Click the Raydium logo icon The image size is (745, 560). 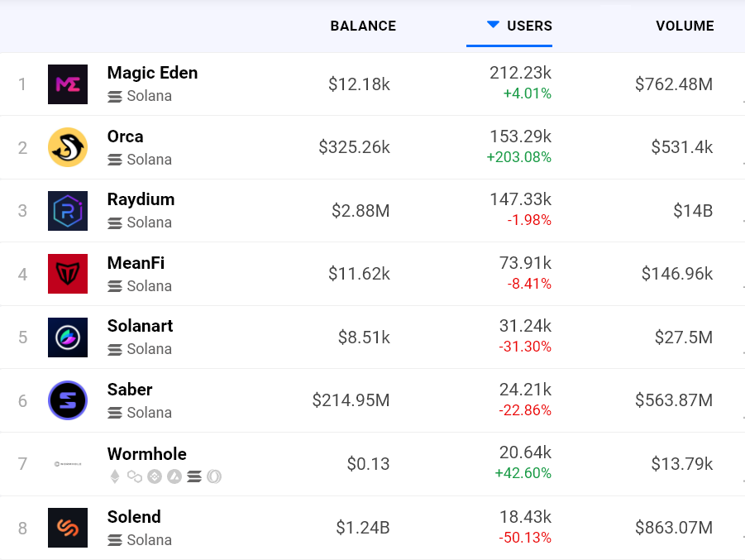pyautogui.click(x=68, y=211)
